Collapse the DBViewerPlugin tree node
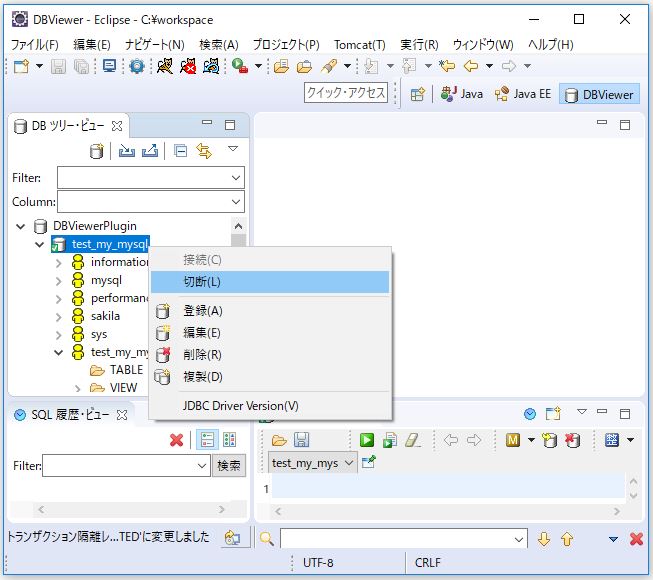This screenshot has height=580, width=653. click(20, 227)
